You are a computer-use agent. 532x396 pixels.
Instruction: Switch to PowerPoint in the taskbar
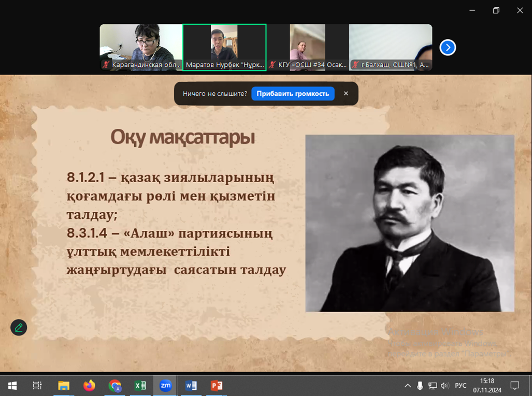pos(216,386)
